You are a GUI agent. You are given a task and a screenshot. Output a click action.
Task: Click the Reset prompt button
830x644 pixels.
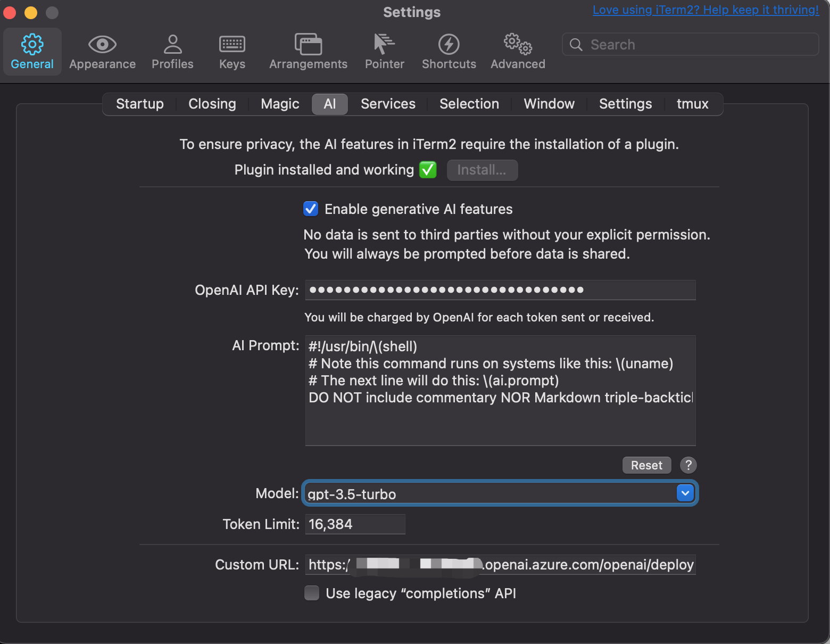point(647,465)
